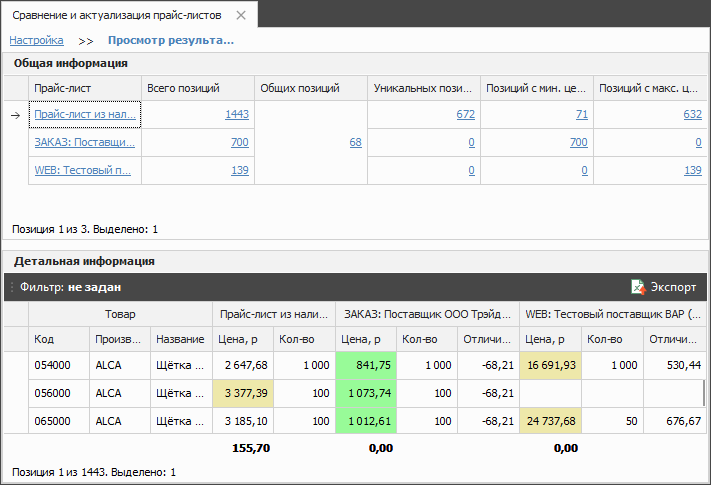This screenshot has height=485, width=711.
Task: Click the Код column header
Action: [59, 339]
